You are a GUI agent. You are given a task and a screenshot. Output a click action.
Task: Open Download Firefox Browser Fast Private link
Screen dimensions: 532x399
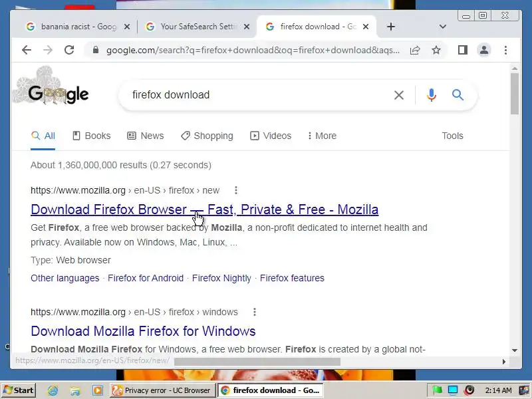[x=205, y=209]
